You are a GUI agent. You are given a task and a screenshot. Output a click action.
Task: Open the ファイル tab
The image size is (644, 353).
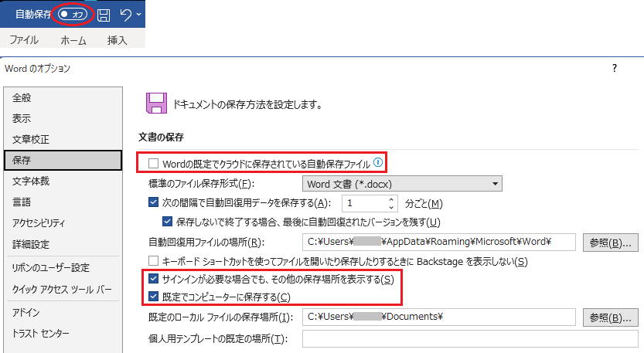coord(24,40)
